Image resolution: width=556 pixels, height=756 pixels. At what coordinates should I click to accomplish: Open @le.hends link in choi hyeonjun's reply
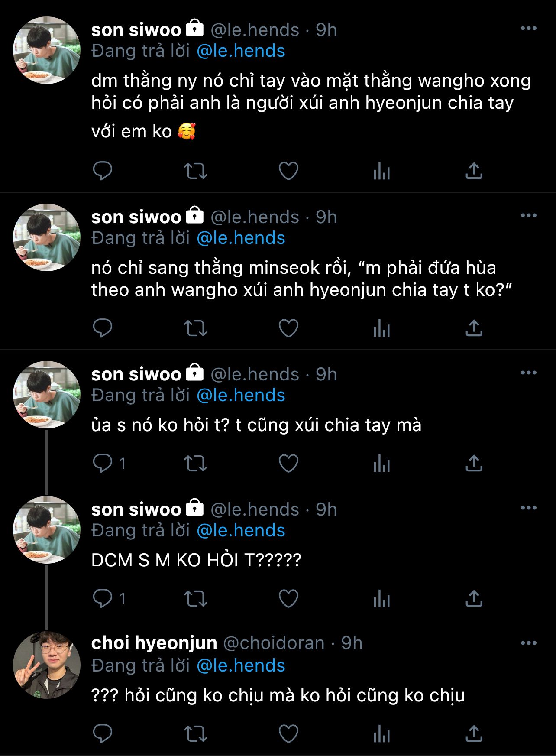click(x=241, y=665)
